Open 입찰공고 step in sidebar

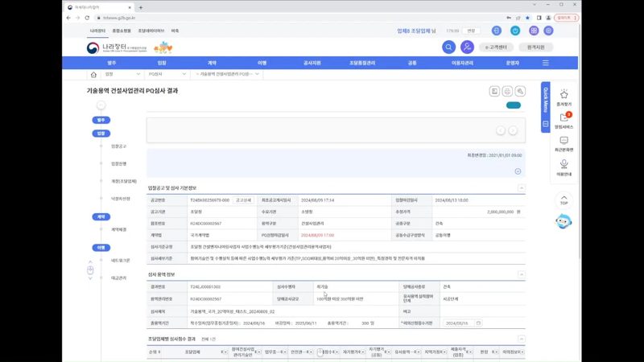coord(118,146)
